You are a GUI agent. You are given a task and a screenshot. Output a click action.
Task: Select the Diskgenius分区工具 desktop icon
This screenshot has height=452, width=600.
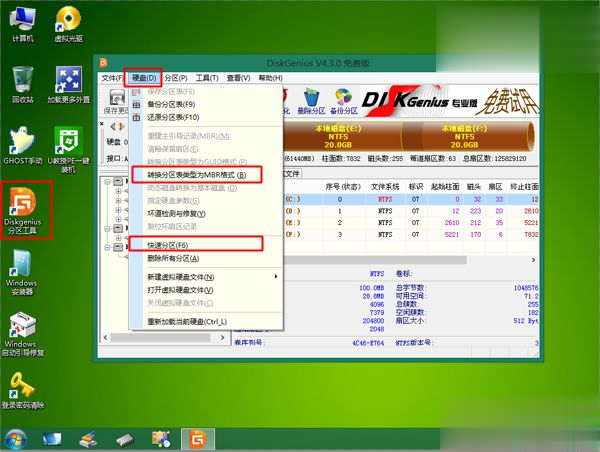click(x=23, y=210)
